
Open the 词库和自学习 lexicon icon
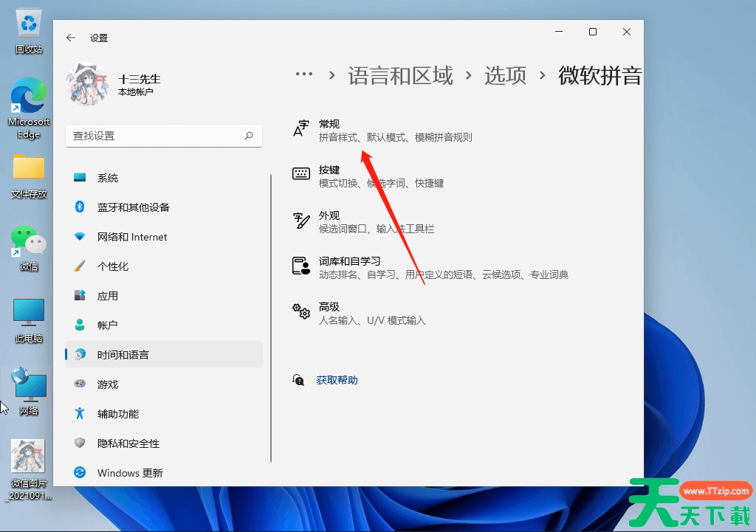click(301, 266)
